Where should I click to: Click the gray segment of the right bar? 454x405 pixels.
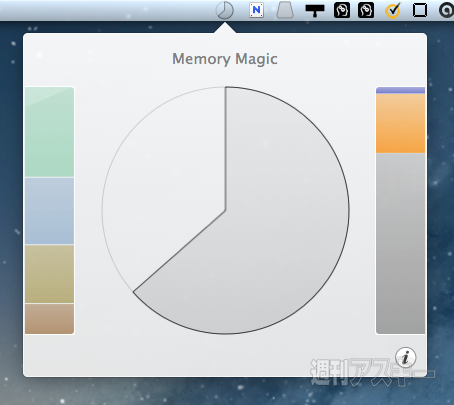click(x=400, y=243)
